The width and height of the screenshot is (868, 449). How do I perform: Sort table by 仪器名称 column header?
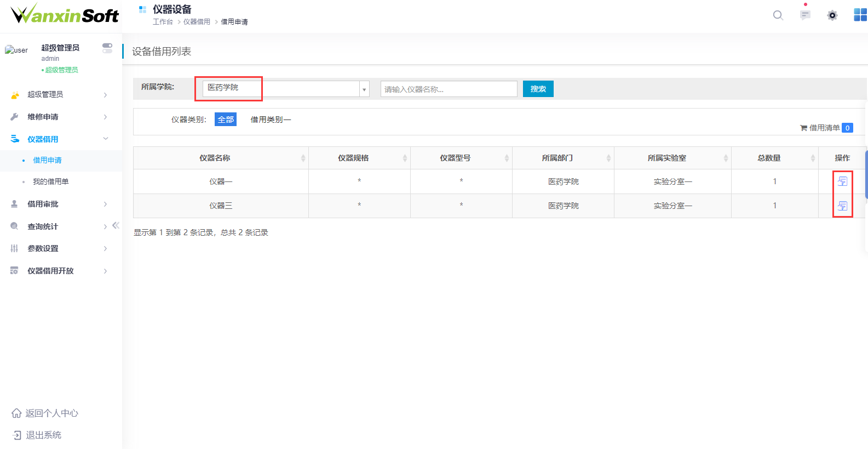pos(215,158)
